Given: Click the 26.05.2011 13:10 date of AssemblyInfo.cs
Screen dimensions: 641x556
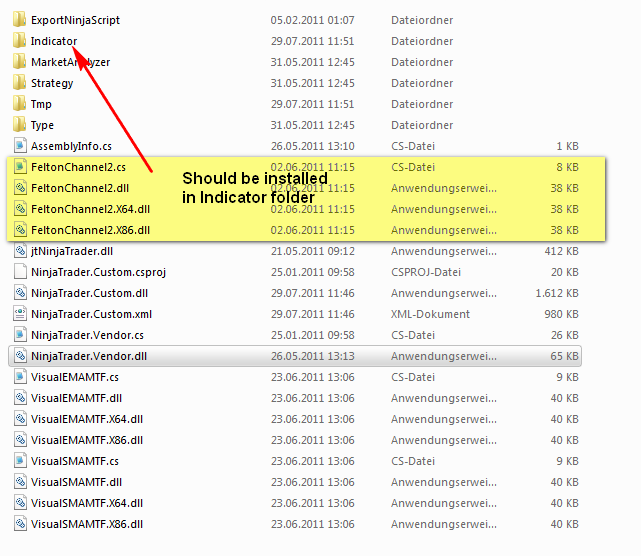Looking at the screenshot, I should 312,146.
